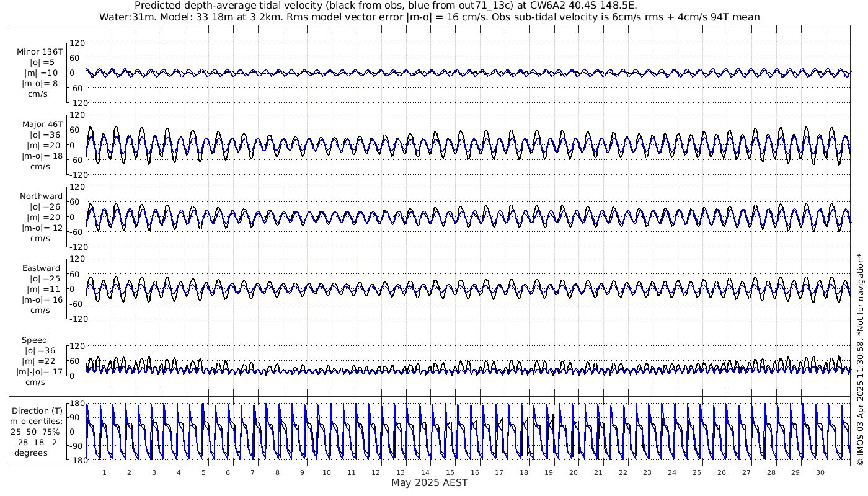This screenshot has height=496, width=868.
Task: Click the "|m-o|= 18" statistic
Action: click(x=43, y=156)
